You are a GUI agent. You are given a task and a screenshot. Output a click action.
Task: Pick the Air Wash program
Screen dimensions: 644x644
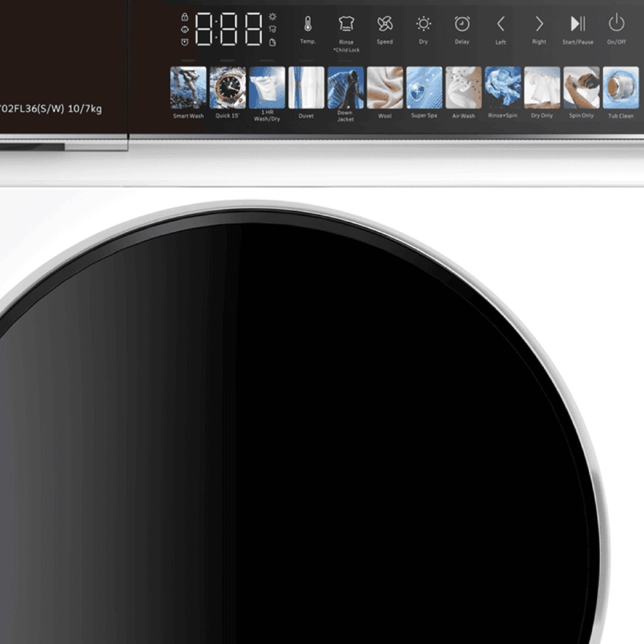(463, 88)
